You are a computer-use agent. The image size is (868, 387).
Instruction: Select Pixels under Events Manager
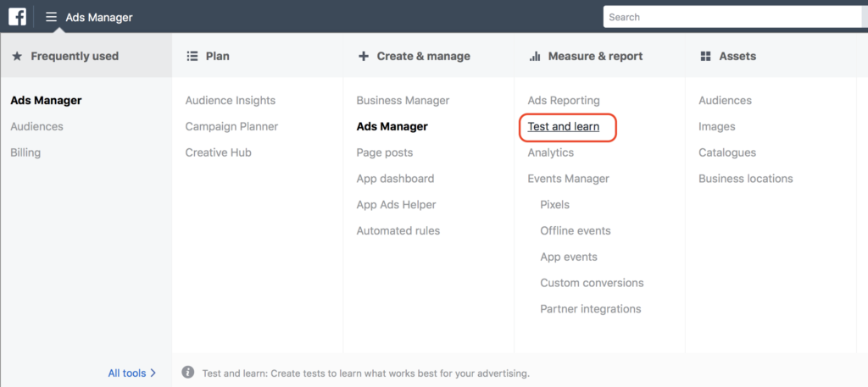pyautogui.click(x=554, y=205)
